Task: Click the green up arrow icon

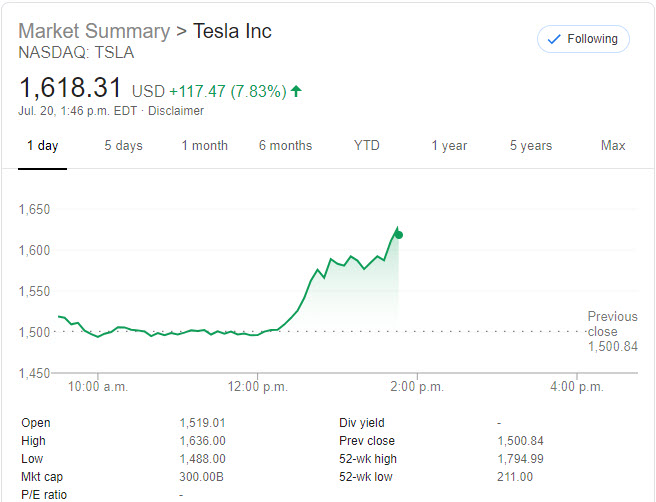Action: coord(296,91)
